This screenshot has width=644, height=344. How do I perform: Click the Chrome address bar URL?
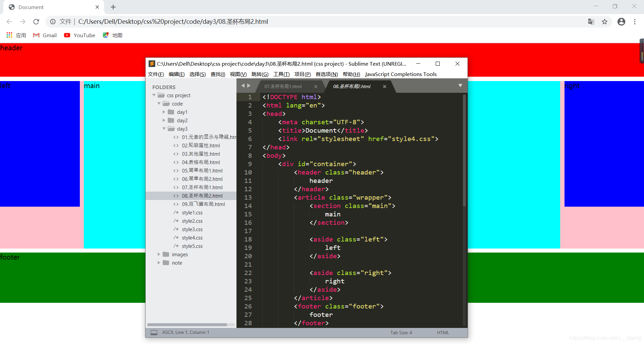[x=173, y=22]
